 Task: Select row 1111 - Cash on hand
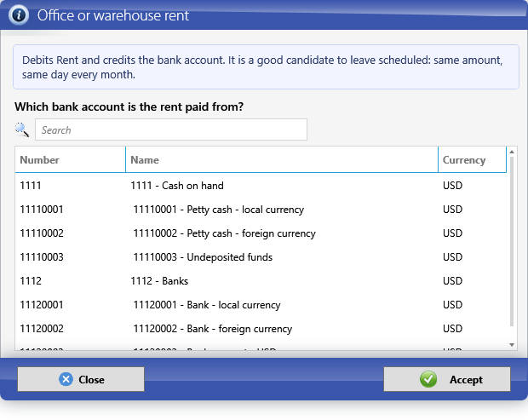(x=261, y=185)
